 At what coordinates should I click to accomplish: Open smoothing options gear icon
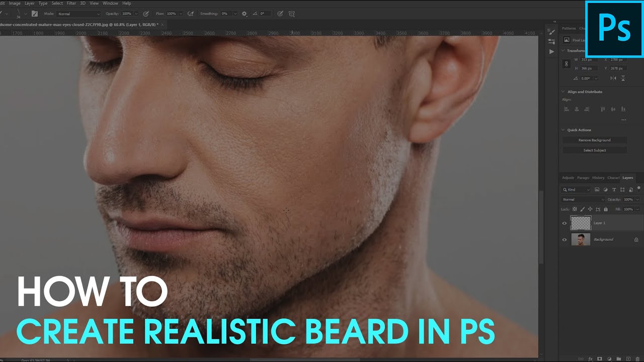point(244,14)
